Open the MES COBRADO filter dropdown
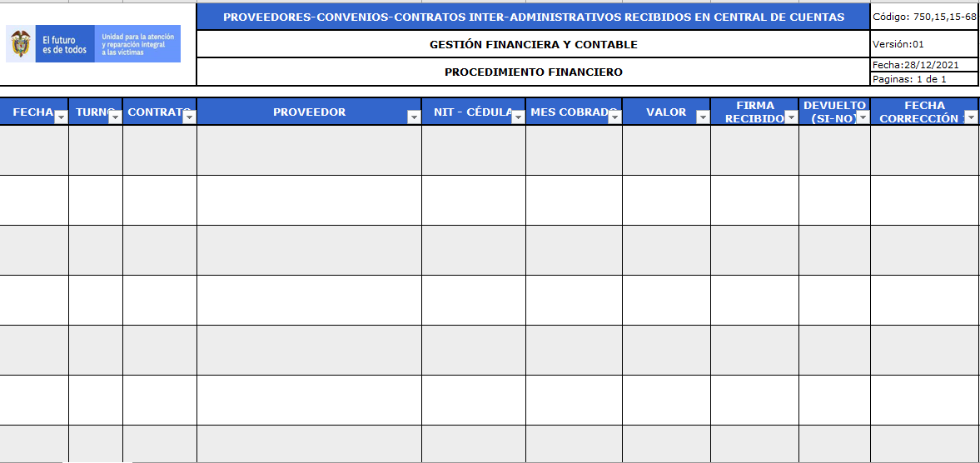The height and width of the screenshot is (463, 980). [x=614, y=117]
